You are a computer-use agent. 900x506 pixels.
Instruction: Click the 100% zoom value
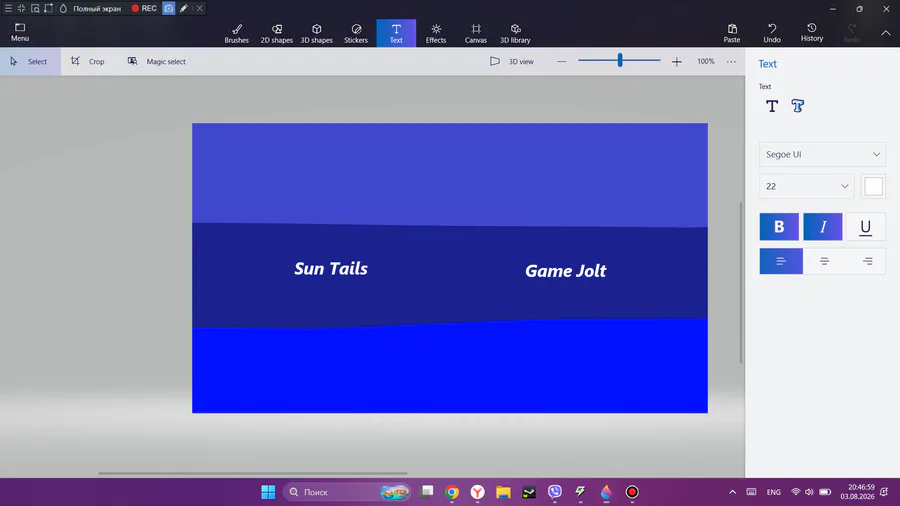(x=705, y=61)
